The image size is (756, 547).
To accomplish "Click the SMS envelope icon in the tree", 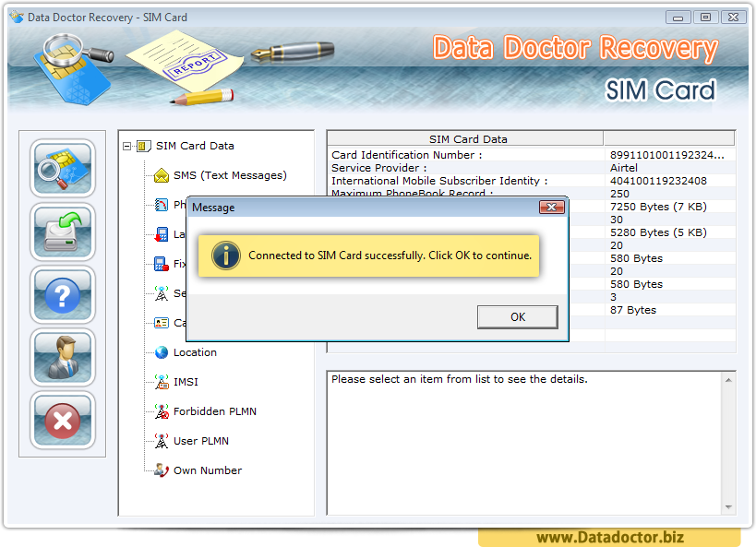I will tap(161, 175).
